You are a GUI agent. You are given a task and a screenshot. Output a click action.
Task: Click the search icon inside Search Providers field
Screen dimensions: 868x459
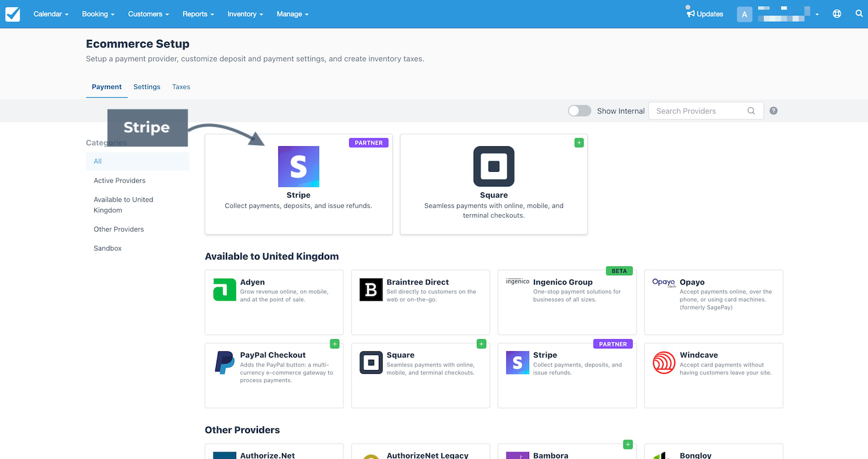click(751, 111)
